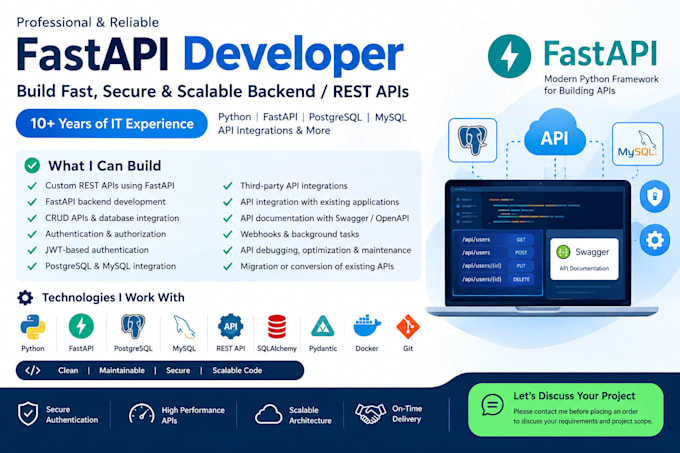Image resolution: width=680 pixels, height=453 pixels.
Task: Click the DELETE /api/users/{id} row on laptop
Action: tap(497, 279)
